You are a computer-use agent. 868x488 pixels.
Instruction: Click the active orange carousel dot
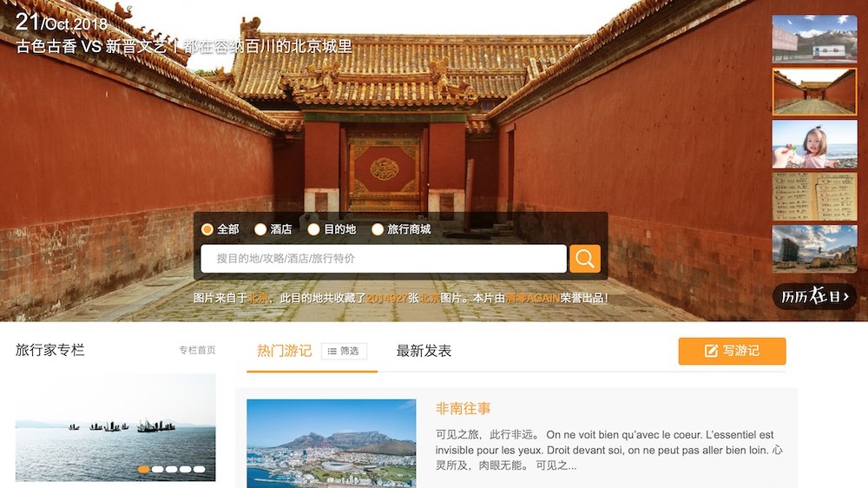[143, 469]
